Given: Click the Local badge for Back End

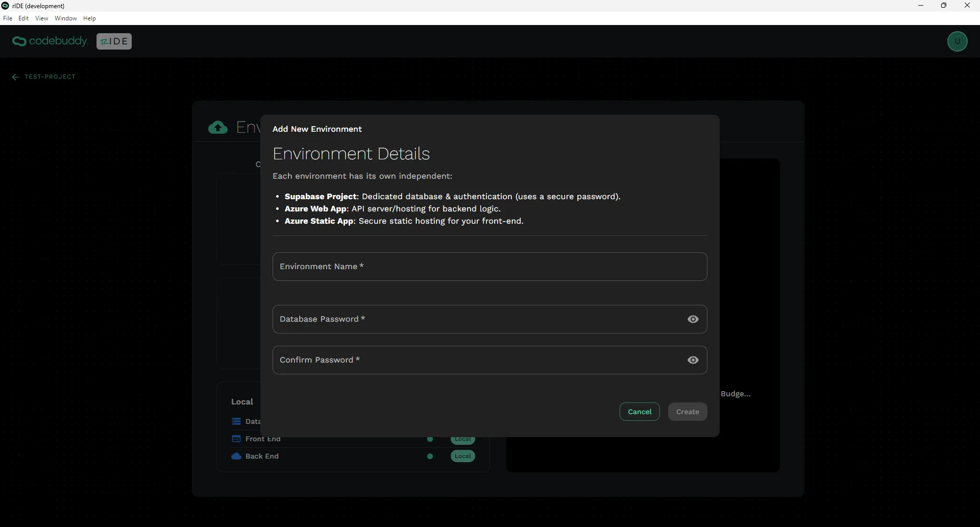Looking at the screenshot, I should [462, 456].
